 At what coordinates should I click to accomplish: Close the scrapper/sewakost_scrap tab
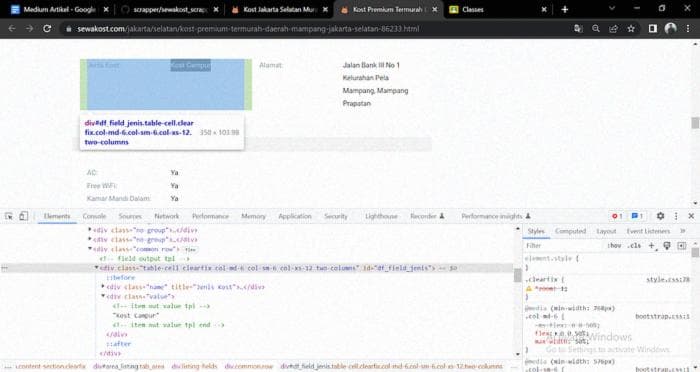pos(216,9)
